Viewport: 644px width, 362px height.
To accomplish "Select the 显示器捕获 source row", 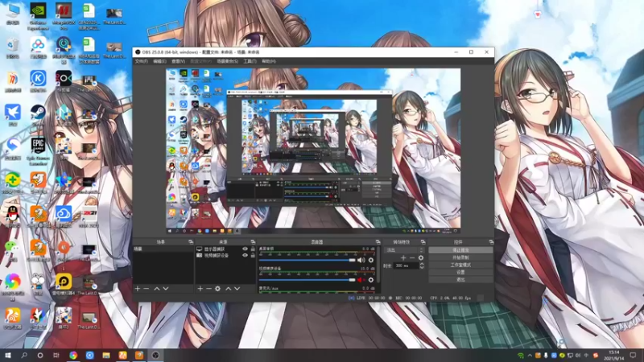I will tap(225, 249).
